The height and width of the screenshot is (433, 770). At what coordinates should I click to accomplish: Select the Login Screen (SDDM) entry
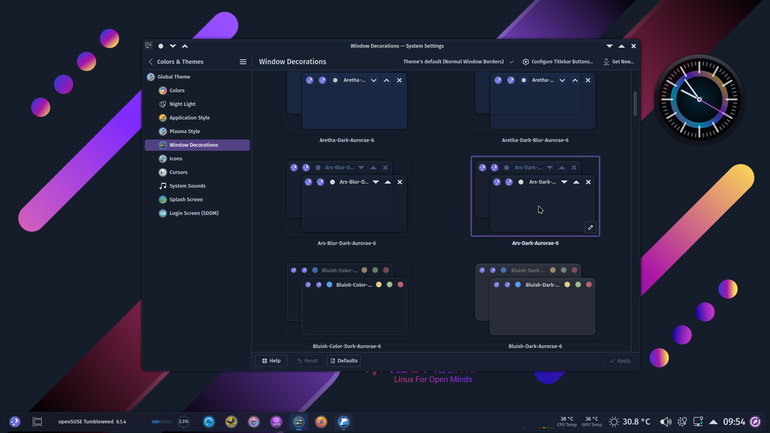click(x=194, y=213)
